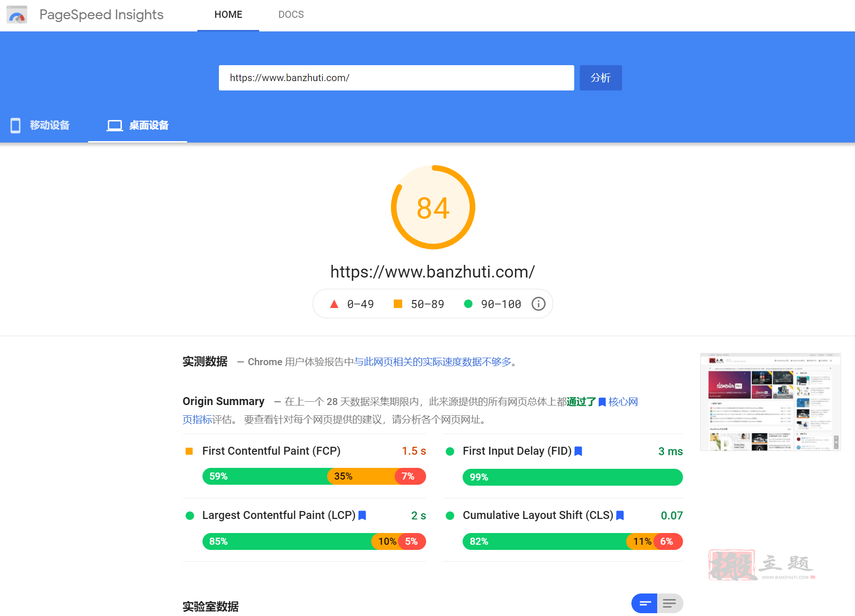
Task: Click the CLS 82% green distribution segment
Action: point(545,541)
